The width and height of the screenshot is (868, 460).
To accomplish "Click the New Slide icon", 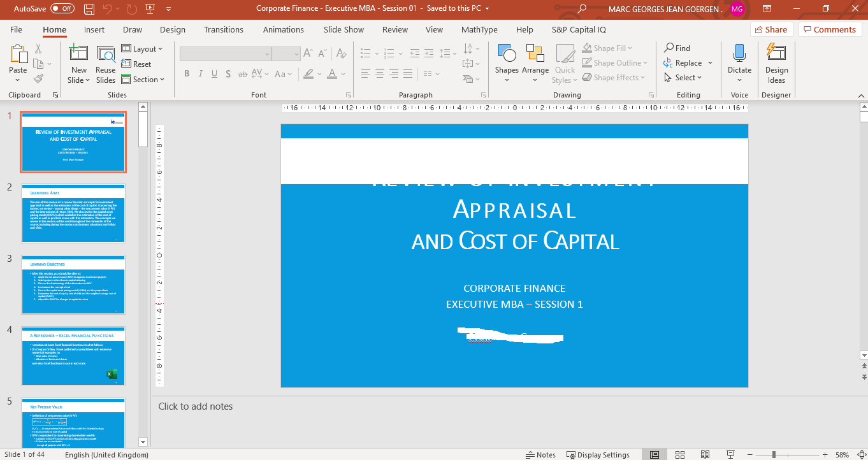I will 78,55.
